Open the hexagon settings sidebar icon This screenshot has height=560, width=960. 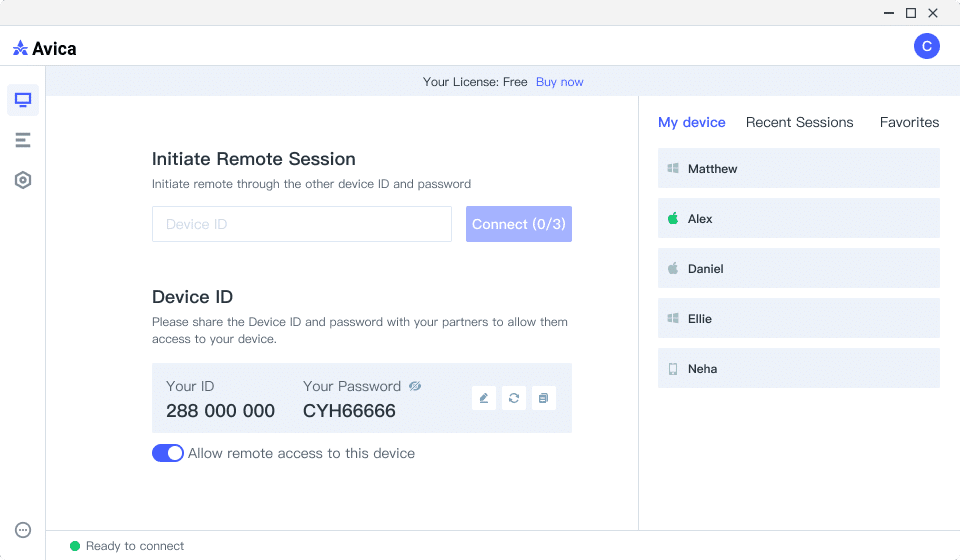tap(23, 180)
